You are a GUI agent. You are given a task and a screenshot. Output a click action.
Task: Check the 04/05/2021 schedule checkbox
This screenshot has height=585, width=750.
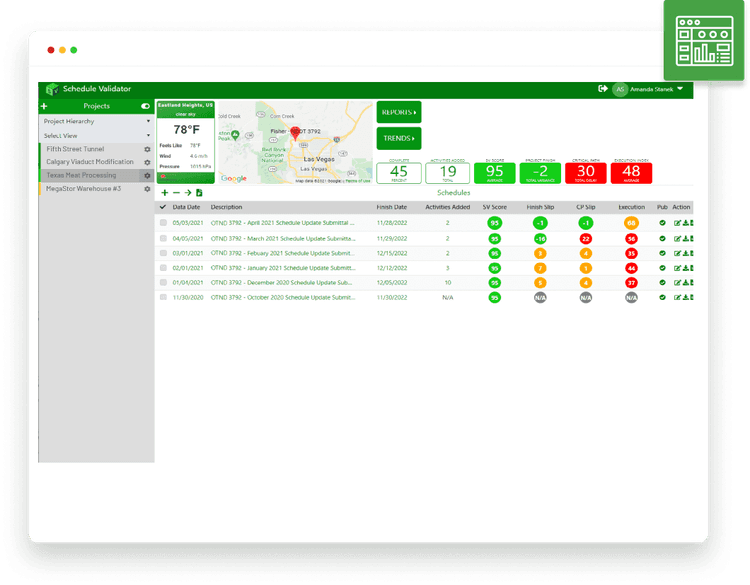pos(163,239)
